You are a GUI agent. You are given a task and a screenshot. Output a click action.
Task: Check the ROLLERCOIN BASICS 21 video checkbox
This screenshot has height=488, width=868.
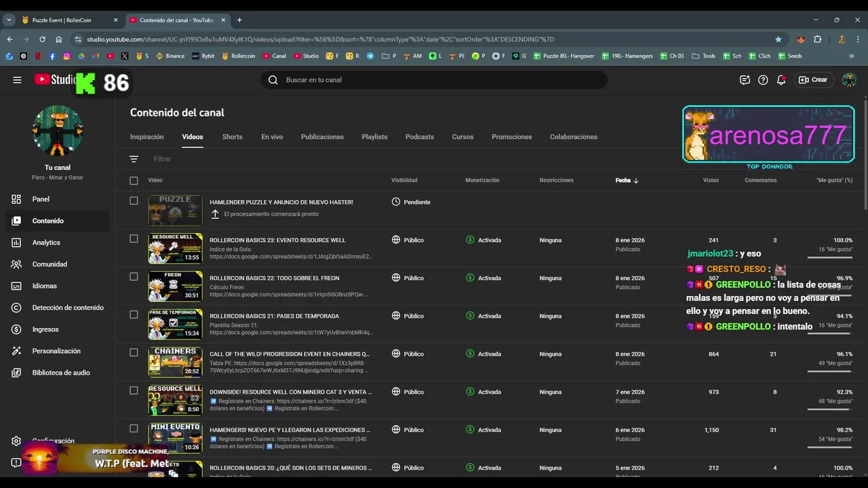tap(134, 314)
